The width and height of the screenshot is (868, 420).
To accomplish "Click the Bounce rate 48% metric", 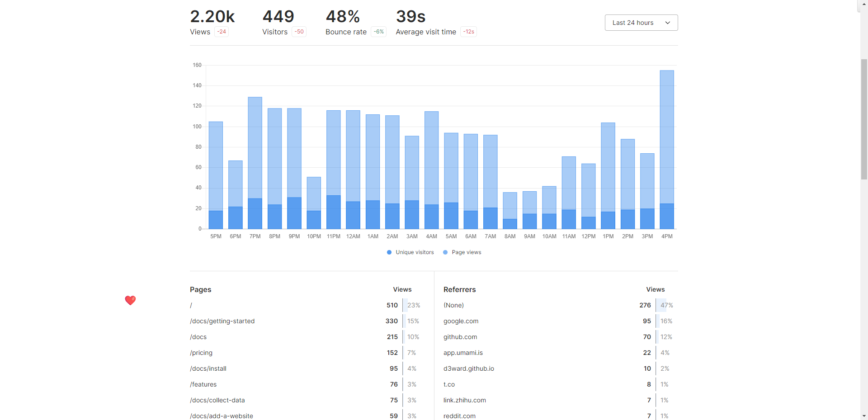I will [x=343, y=17].
